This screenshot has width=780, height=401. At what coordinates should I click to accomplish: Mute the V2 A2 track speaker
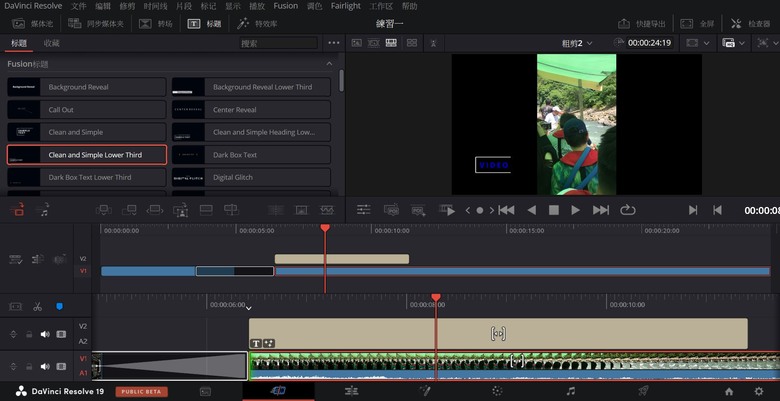(45, 334)
